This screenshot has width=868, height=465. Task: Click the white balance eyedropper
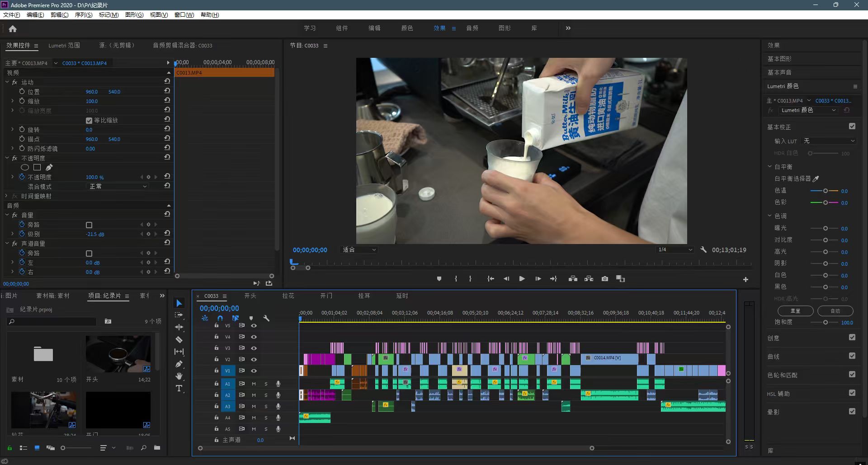pyautogui.click(x=816, y=179)
